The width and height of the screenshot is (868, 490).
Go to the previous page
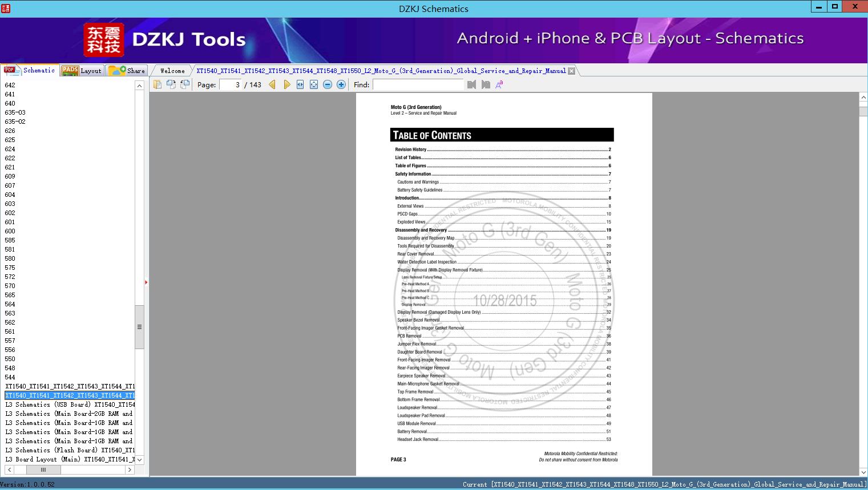272,84
